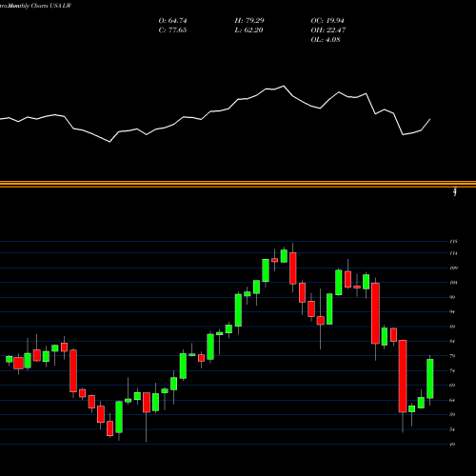
Task: Click the final point of the white line chart
Action: click(430, 119)
